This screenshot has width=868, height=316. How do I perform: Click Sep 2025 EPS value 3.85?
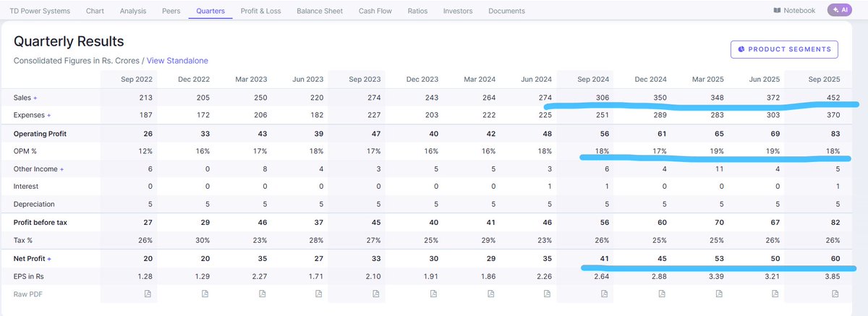tap(832, 276)
